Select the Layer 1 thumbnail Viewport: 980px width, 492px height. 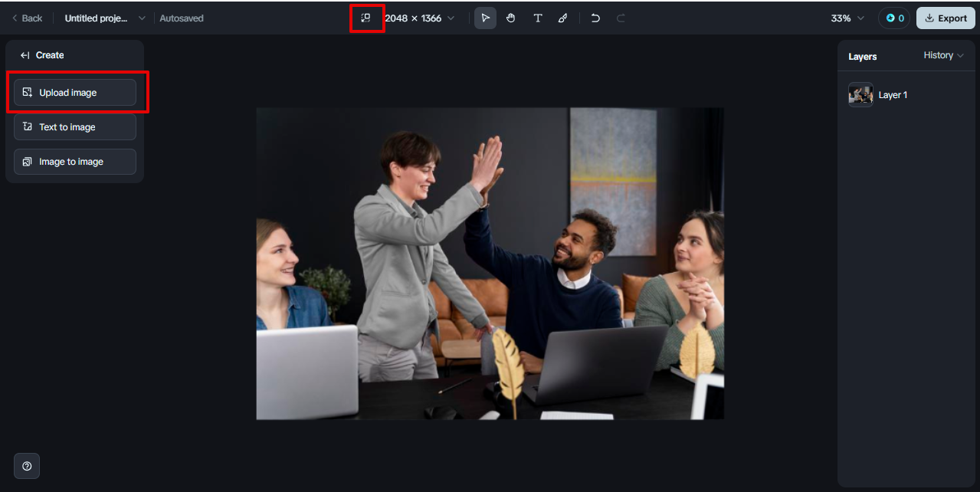860,95
